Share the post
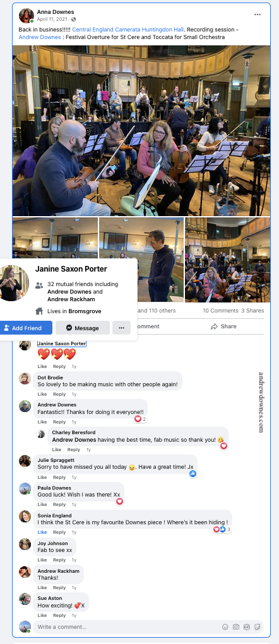The image size is (279, 644). [x=223, y=326]
